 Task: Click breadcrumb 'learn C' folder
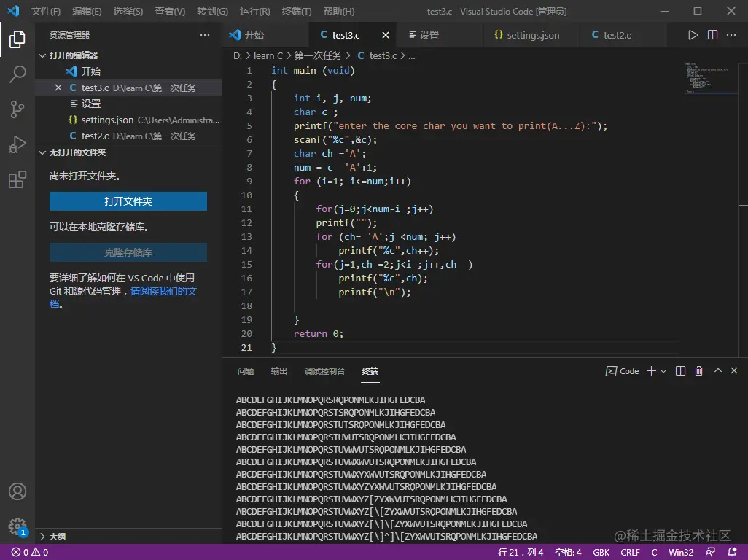point(268,56)
